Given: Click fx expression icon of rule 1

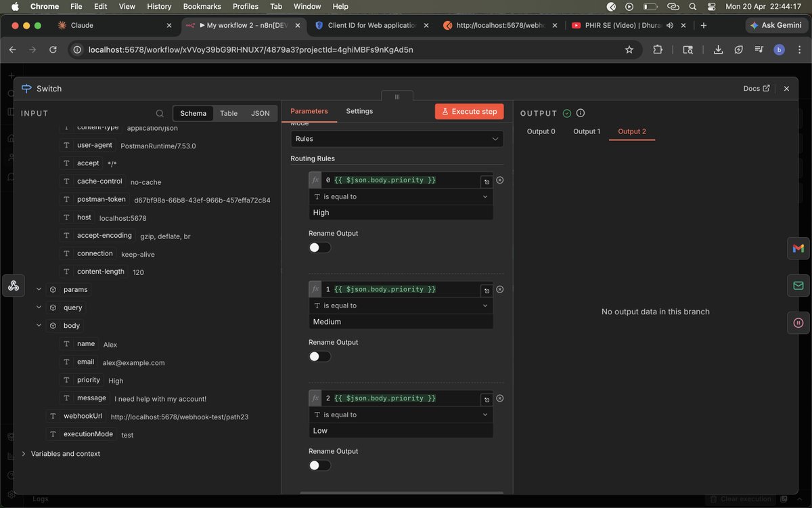Looking at the screenshot, I should click(x=315, y=289).
